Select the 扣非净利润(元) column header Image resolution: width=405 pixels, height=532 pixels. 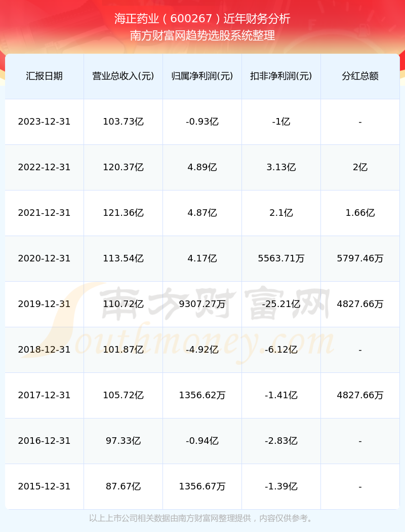coord(281,76)
